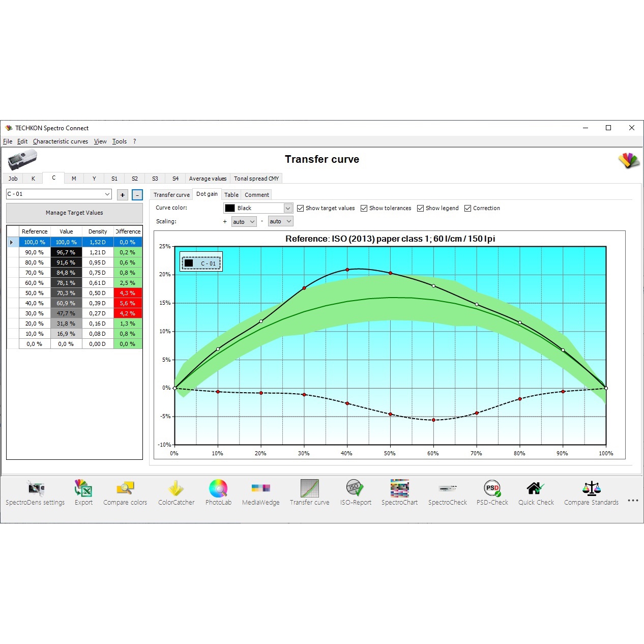The height and width of the screenshot is (644, 644).
Task: Open Average values tab
Action: (x=208, y=179)
